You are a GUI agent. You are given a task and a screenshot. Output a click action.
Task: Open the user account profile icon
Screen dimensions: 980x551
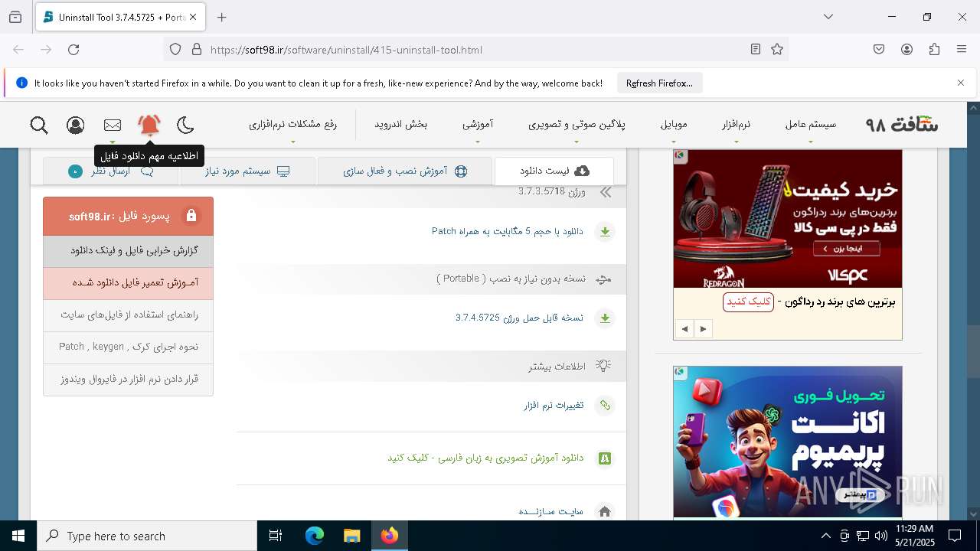pos(76,125)
